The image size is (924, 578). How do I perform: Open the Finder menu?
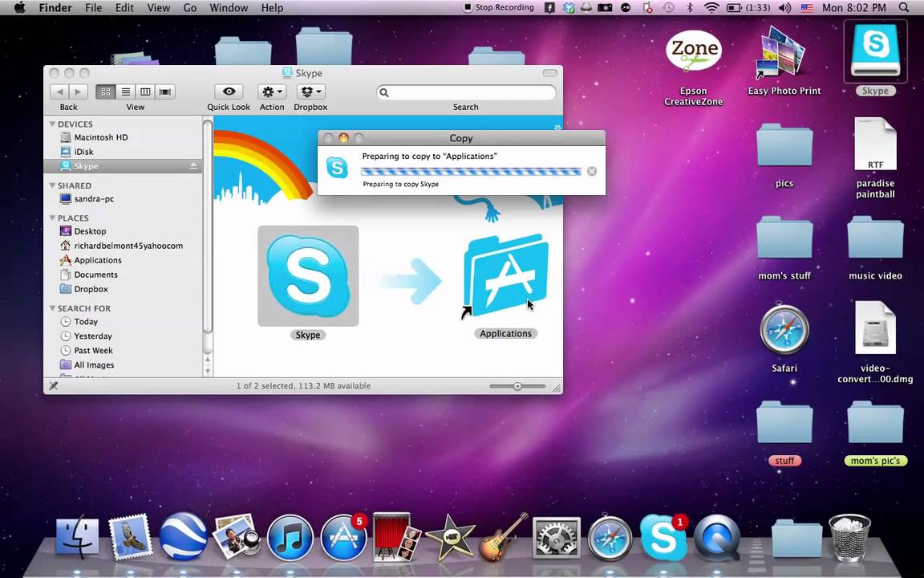55,8
